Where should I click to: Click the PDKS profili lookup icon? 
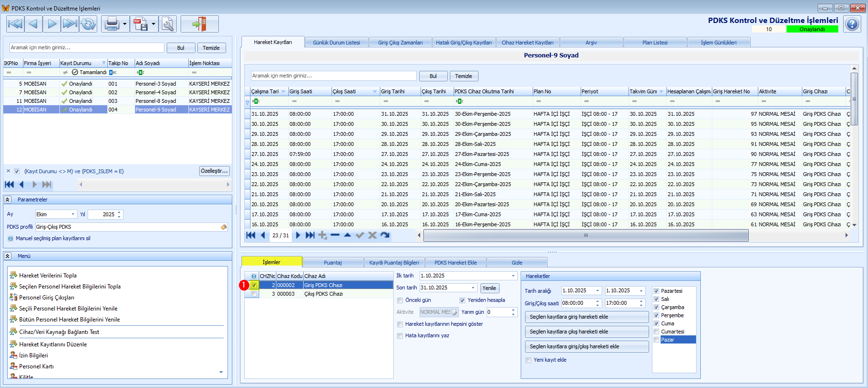coord(224,227)
